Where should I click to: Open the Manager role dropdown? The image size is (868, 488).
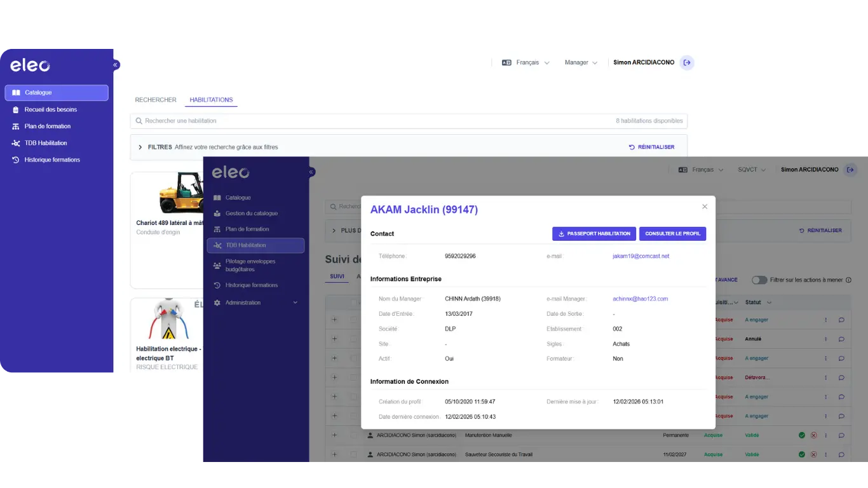click(581, 63)
